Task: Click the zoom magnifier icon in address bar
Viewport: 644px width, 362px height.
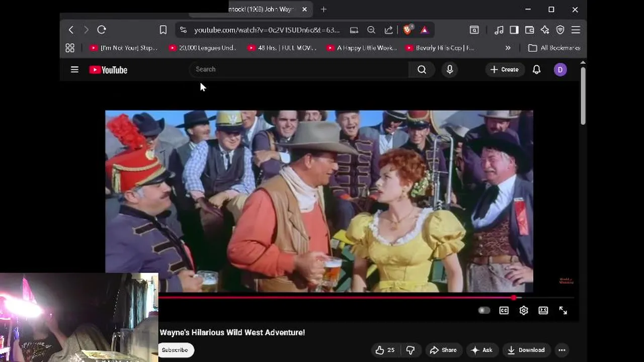Action: (x=371, y=30)
